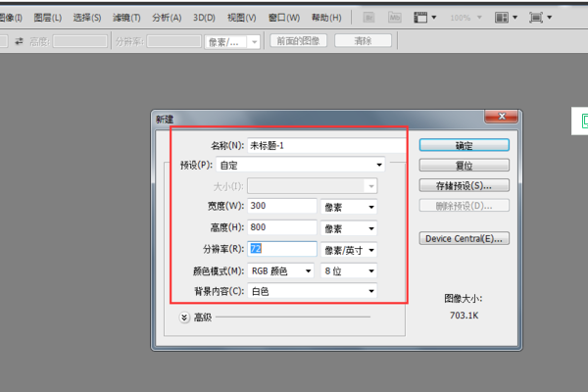Click the 复位 button
The width and height of the screenshot is (588, 392).
coord(465,165)
